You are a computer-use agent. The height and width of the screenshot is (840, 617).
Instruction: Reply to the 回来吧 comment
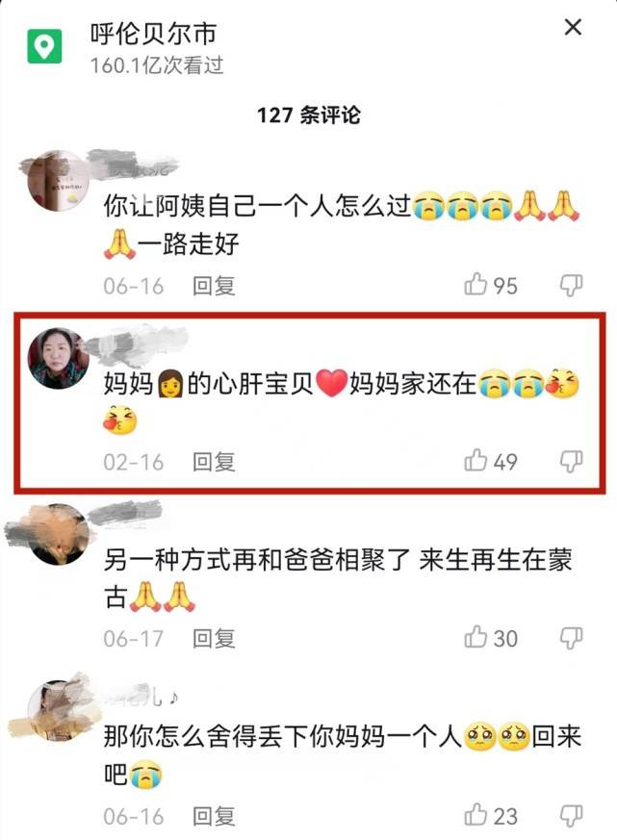[214, 817]
